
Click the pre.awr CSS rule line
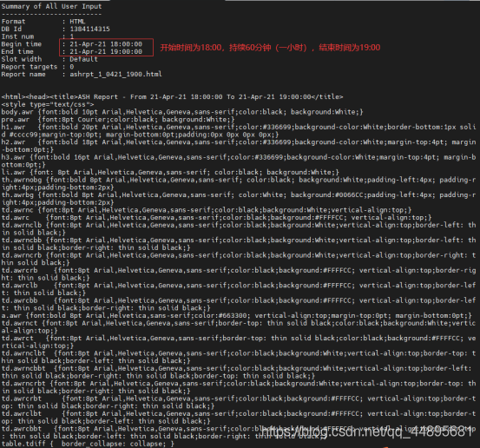(118, 120)
